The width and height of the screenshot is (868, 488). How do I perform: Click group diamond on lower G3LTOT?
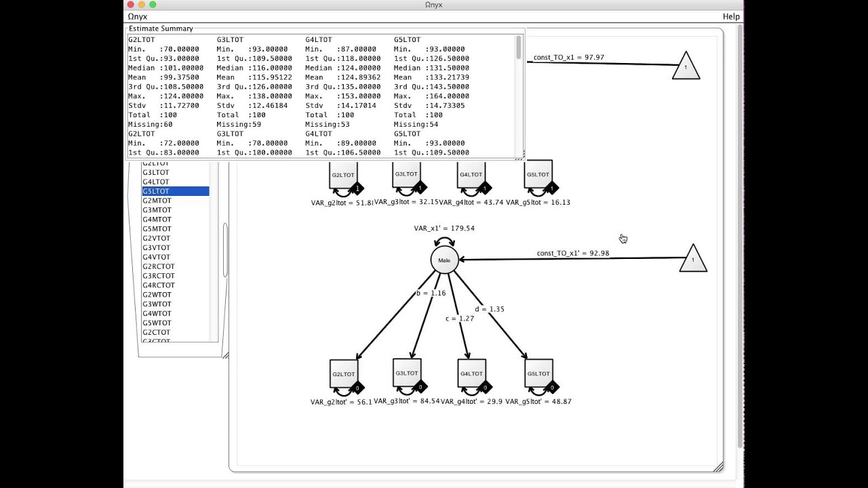(x=420, y=387)
